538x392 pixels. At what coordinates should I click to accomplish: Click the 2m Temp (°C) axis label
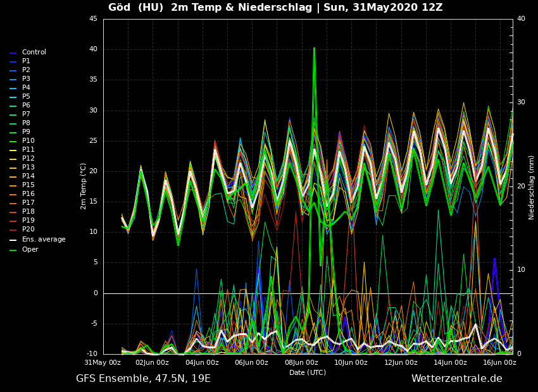click(x=84, y=186)
